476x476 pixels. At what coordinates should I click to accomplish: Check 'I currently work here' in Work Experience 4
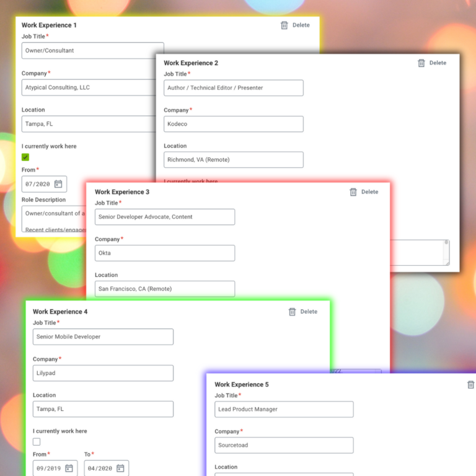[37, 442]
